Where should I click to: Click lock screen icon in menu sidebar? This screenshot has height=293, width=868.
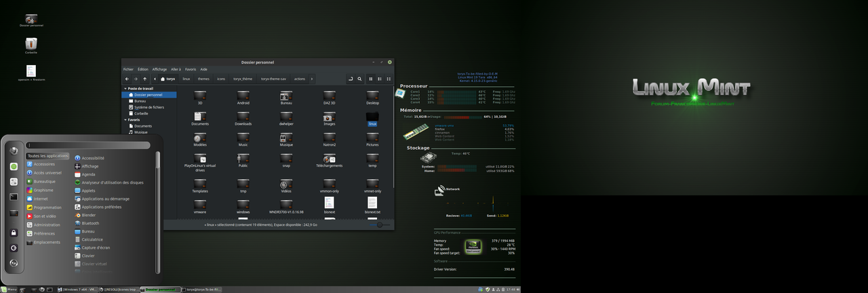pos(14,233)
